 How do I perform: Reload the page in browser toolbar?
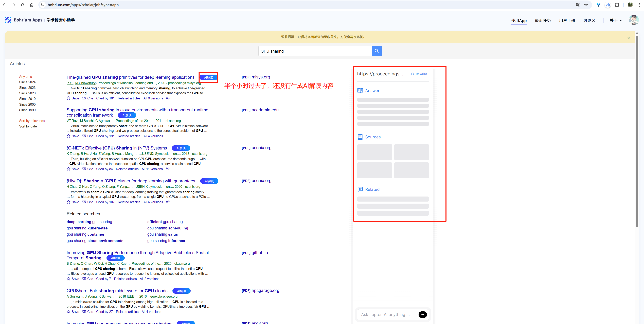click(x=23, y=5)
